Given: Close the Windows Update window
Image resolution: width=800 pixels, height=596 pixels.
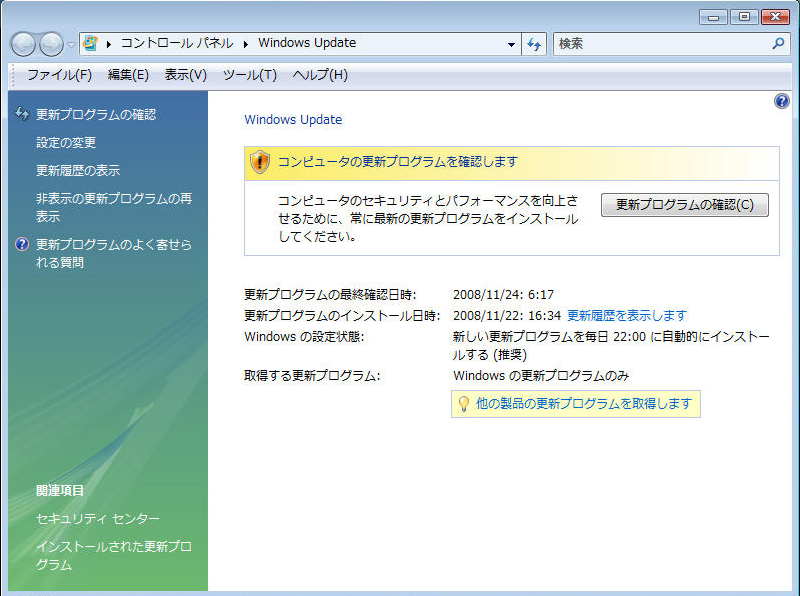Looking at the screenshot, I should pos(776,17).
